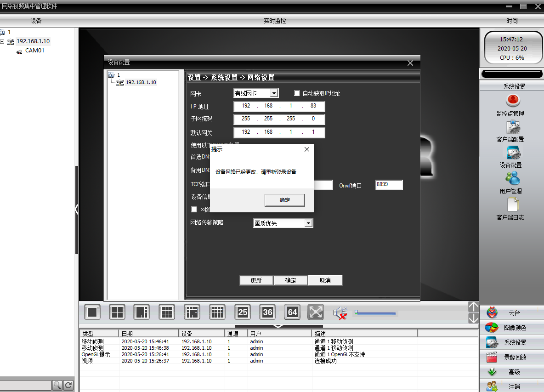Open 客户端配置 icon in system settings
The height and width of the screenshot is (392, 544).
(x=513, y=127)
